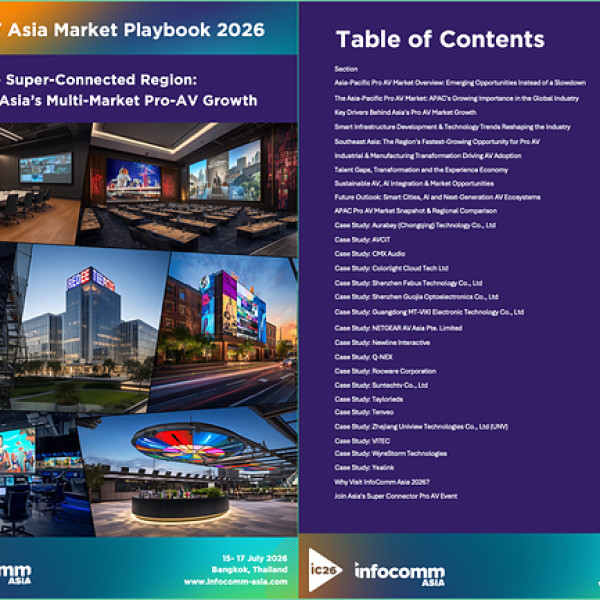The width and height of the screenshot is (600, 600).
Task: Select 'Case Study: Colorlight Cloud Tech Ltd'
Action: 391,268
